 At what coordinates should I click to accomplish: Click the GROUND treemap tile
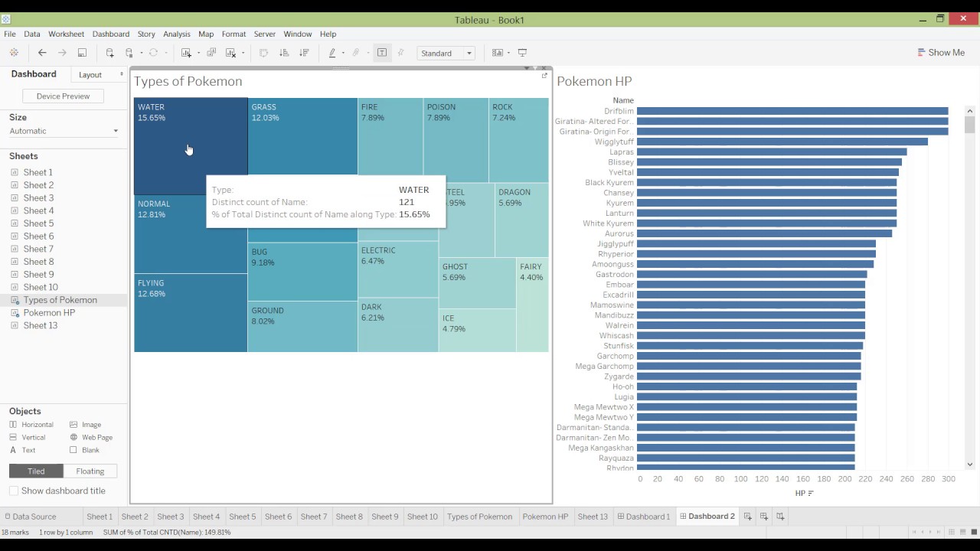point(302,327)
